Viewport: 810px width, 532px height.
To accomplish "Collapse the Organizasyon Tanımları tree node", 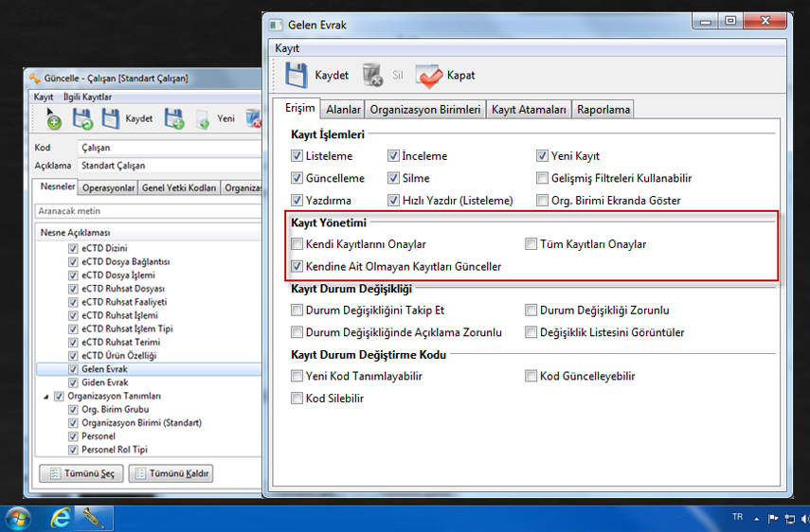I will 45,396.
